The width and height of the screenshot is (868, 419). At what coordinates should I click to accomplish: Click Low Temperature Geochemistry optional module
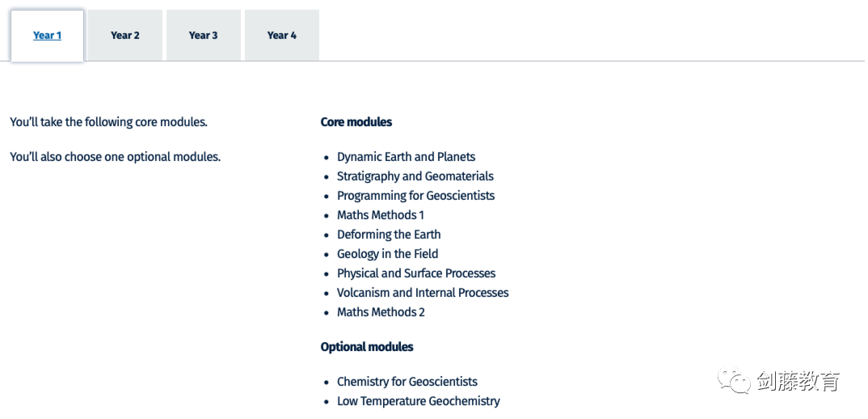tap(418, 401)
